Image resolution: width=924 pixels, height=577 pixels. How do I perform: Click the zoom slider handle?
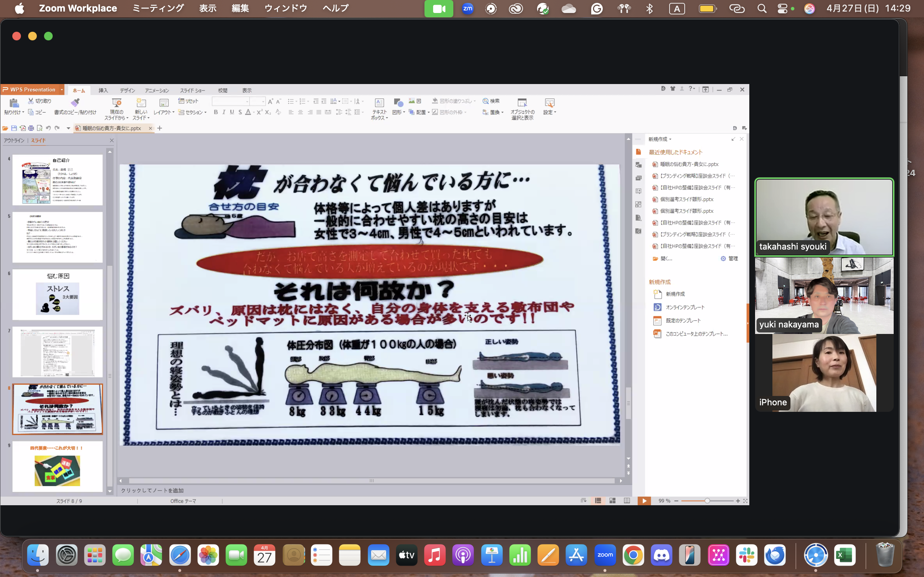coord(707,501)
